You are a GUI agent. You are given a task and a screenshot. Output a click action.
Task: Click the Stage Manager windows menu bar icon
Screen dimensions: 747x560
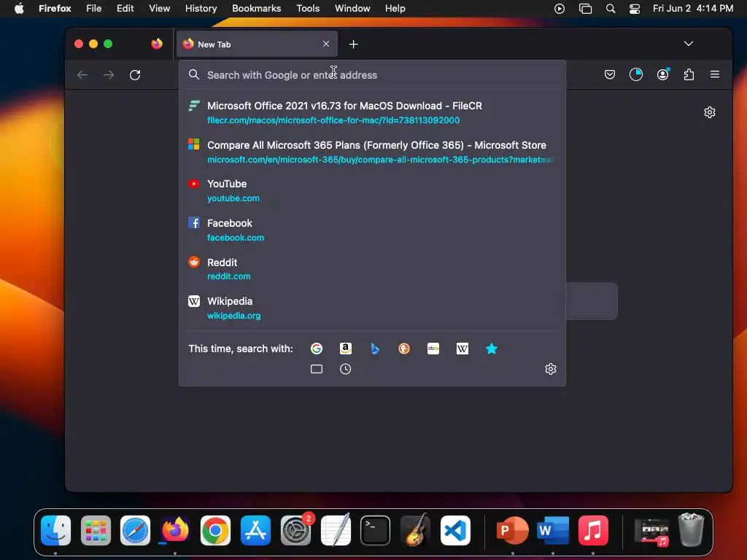click(585, 9)
